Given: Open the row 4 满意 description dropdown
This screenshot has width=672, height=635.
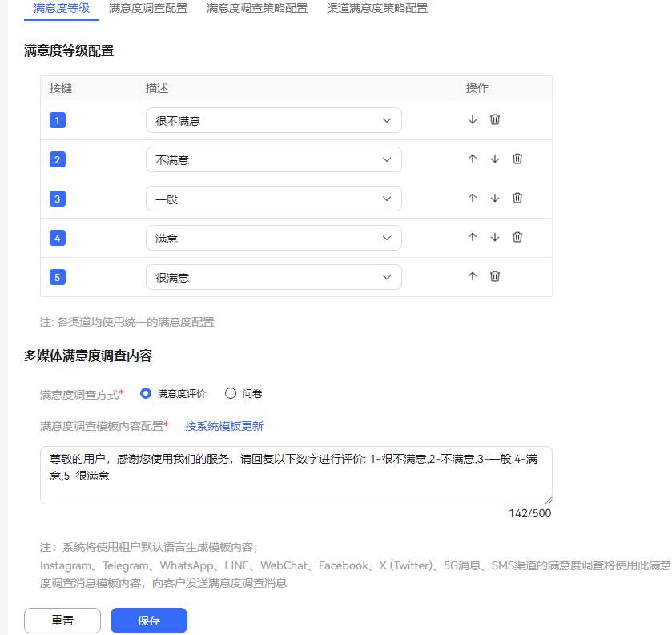Looking at the screenshot, I should coord(274,239).
